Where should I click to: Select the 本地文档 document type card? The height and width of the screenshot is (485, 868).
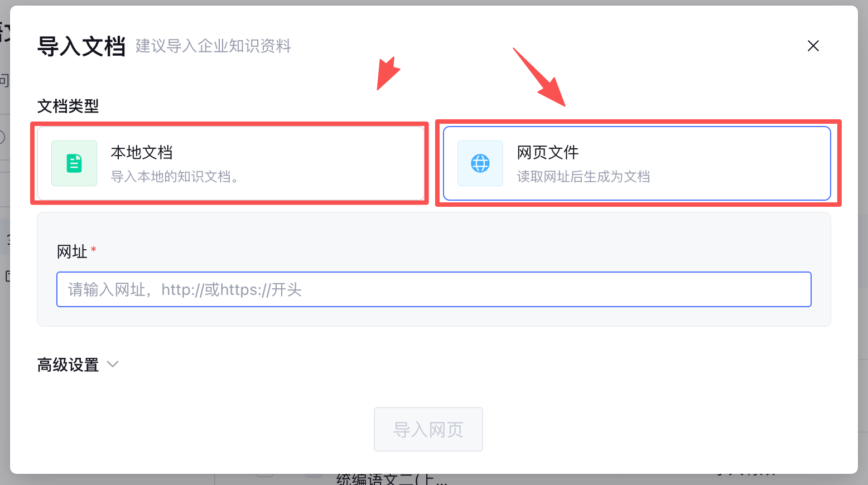pyautogui.click(x=231, y=163)
